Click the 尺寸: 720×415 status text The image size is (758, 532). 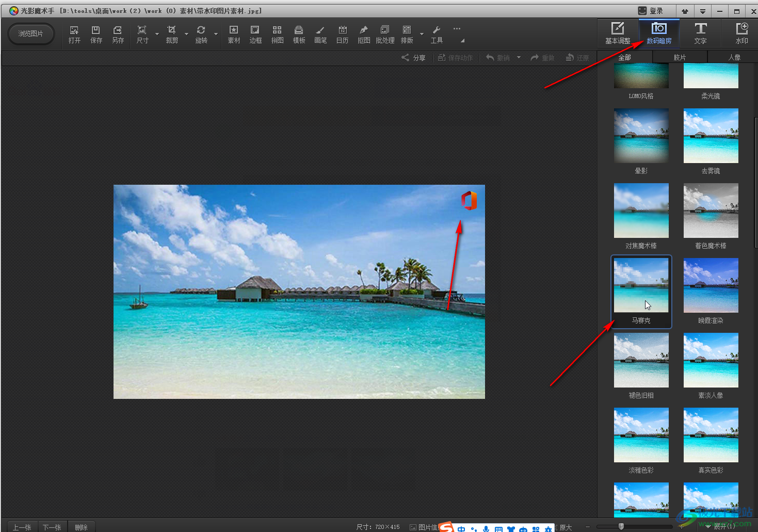[378, 527]
